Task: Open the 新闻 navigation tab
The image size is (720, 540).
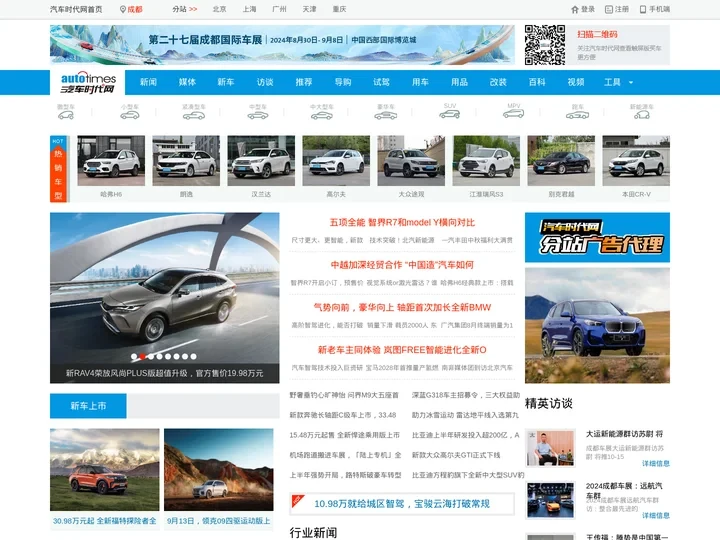Action: (x=148, y=82)
